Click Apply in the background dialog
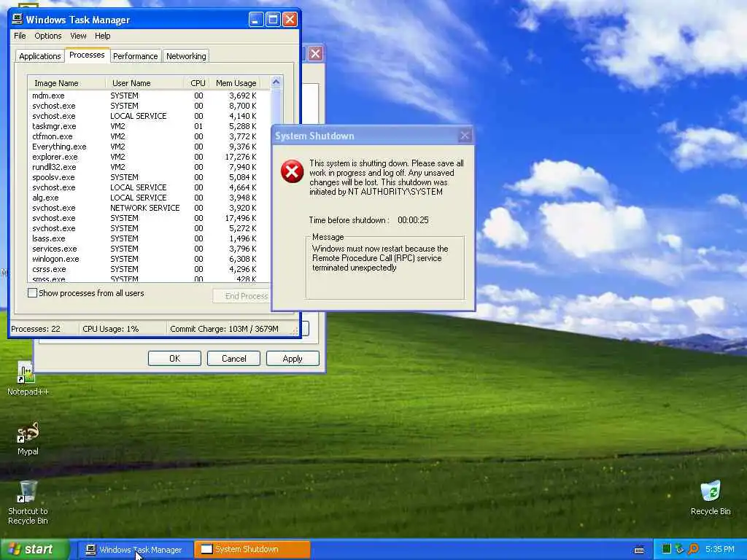 point(293,359)
